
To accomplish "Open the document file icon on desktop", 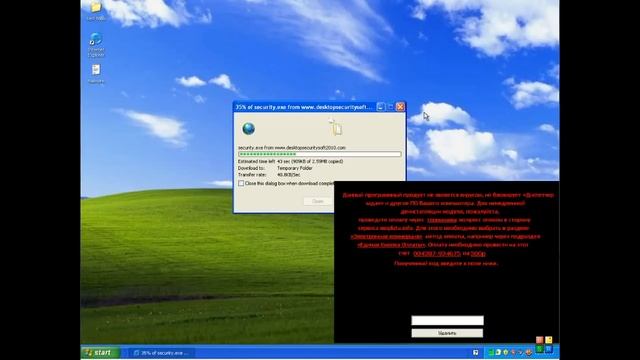I will coord(96,70).
